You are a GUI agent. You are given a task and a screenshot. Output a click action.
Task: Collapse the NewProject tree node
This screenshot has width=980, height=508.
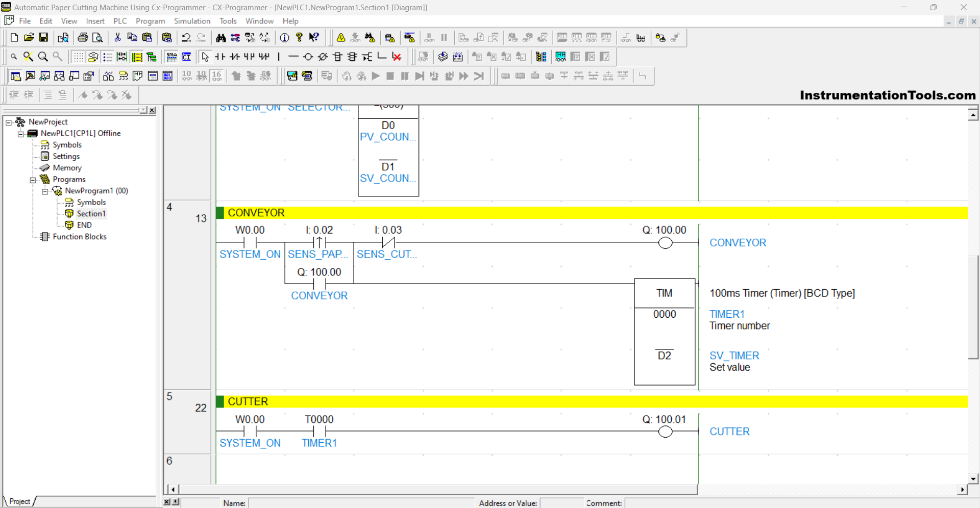pyautogui.click(x=9, y=122)
